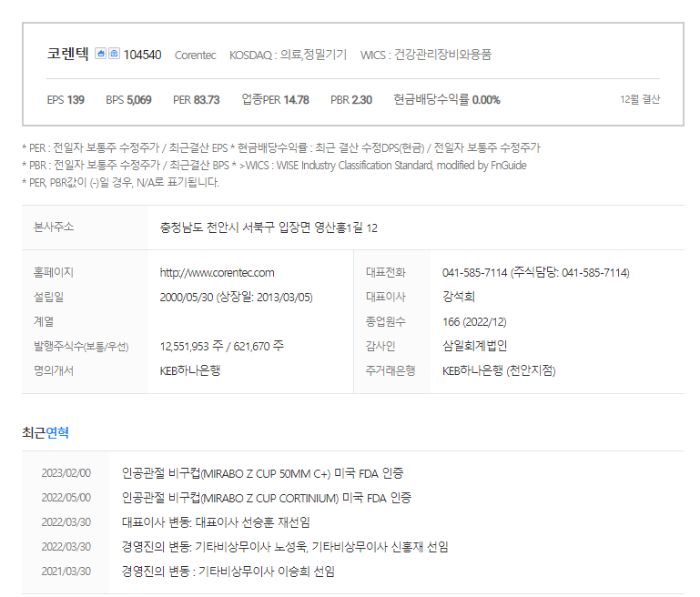This screenshot has width=700, height=597.
Task: Click the auditor 삼일회계법인
Action: tap(474, 346)
